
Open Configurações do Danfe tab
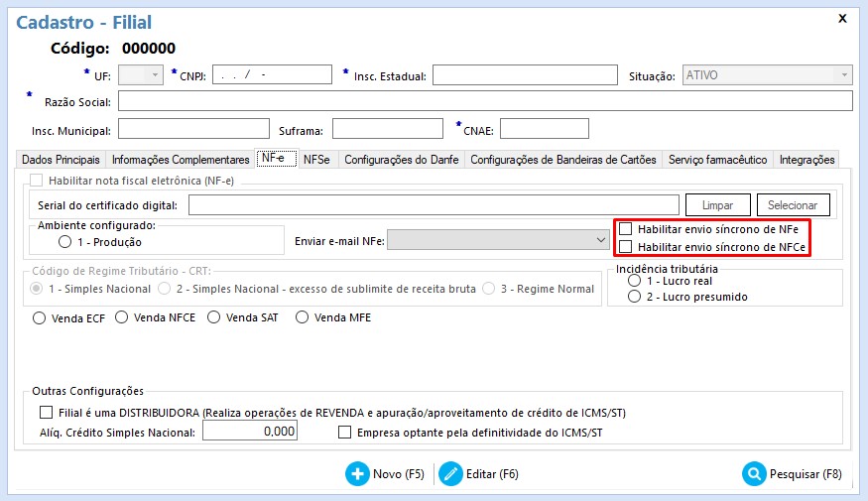(x=402, y=159)
